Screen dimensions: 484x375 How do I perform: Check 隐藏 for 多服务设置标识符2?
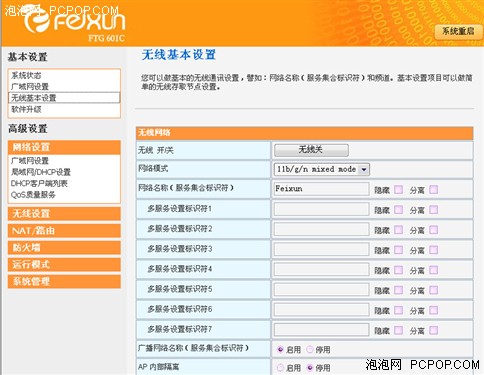[x=398, y=230]
